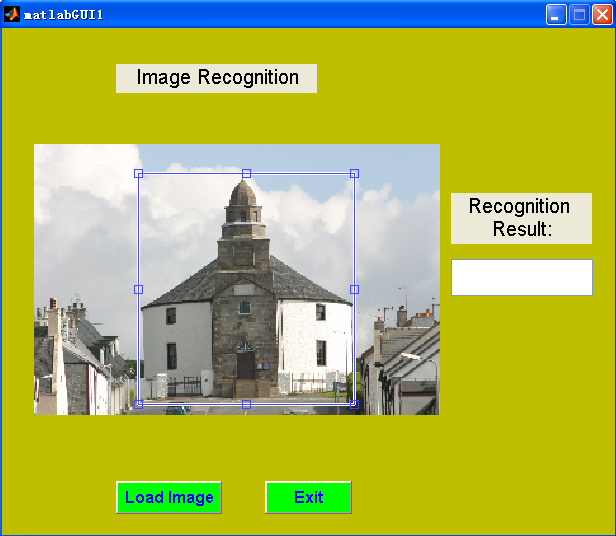Screen dimensions: 616x536
Task: Click the bottom-middle selection rectangle handle
Action: pos(246,404)
